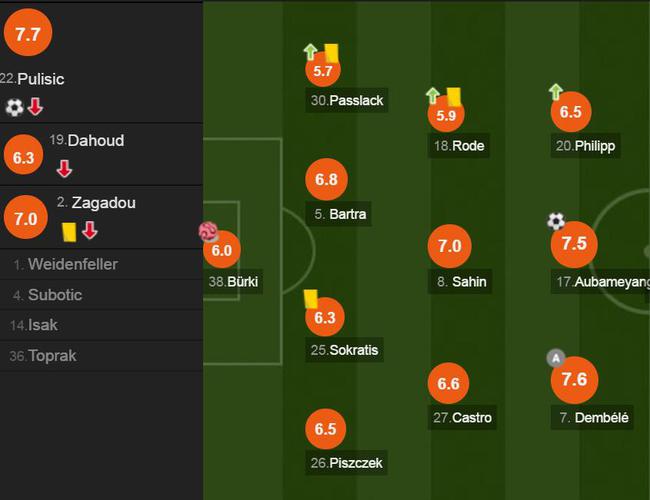Click Rode's yellow card icon
Viewport: 650px width, 500px height.
pyautogui.click(x=454, y=96)
